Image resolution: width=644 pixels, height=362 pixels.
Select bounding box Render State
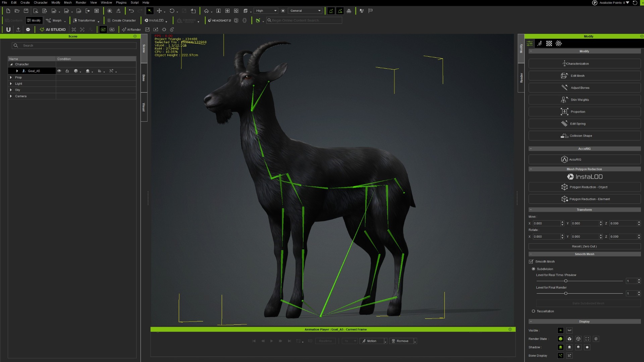click(587, 339)
